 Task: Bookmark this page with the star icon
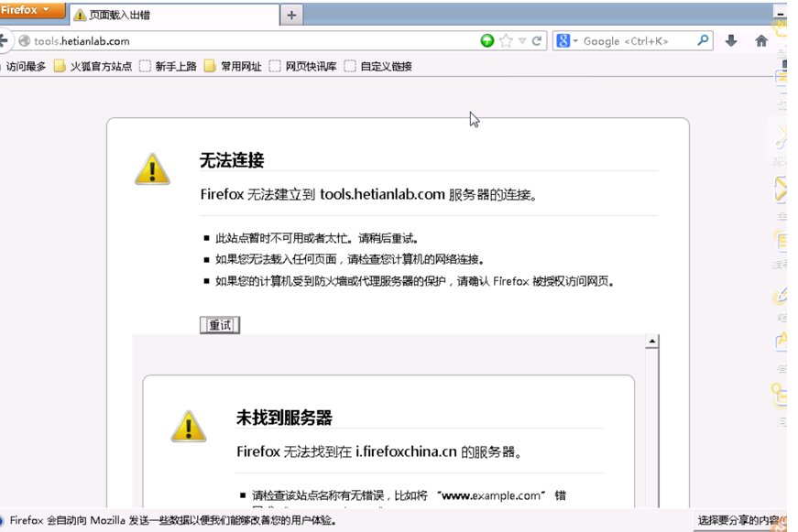coord(506,40)
